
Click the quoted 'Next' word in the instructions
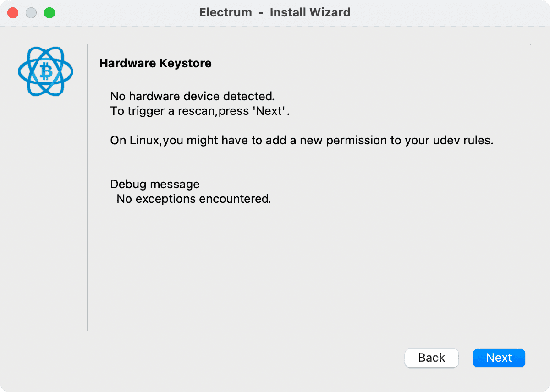[270, 111]
